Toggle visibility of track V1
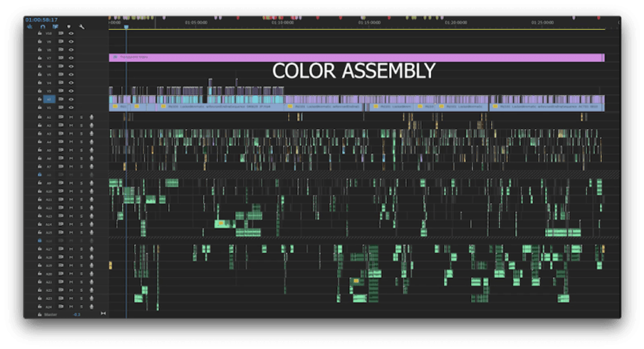Image resolution: width=644 pixels, height=349 pixels. (x=71, y=107)
